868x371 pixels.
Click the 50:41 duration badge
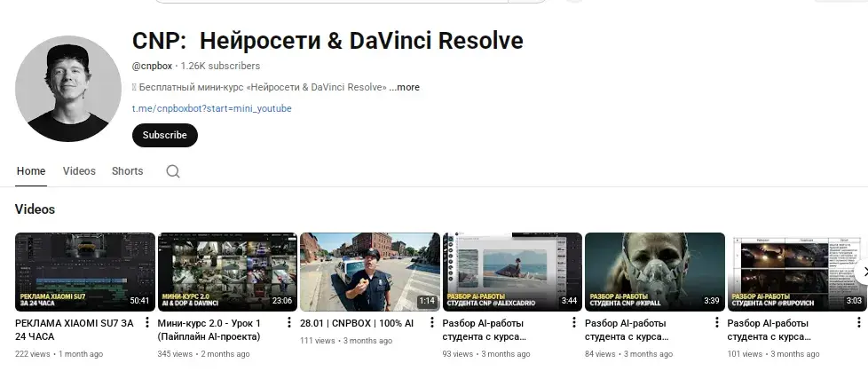[x=139, y=301]
